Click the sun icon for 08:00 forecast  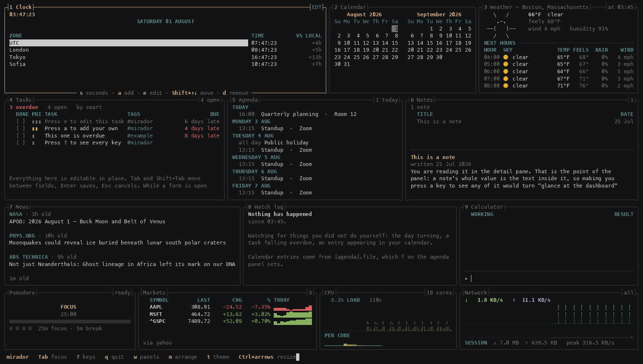[506, 86]
